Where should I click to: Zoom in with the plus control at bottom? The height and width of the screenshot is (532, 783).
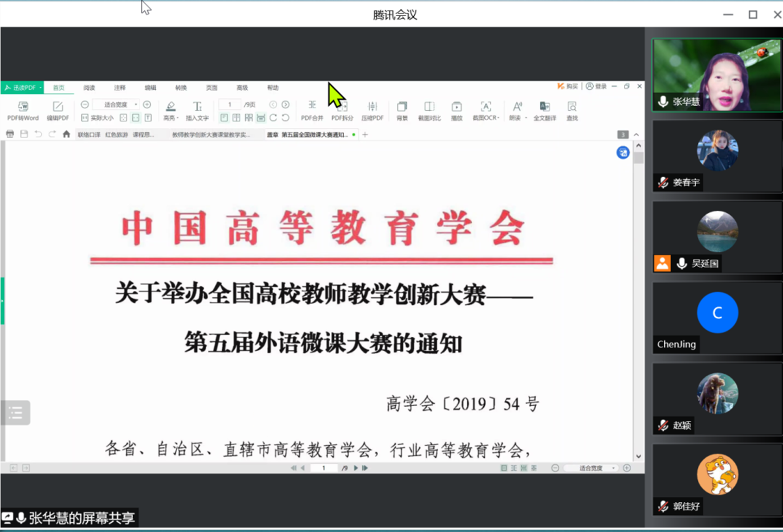pos(627,468)
